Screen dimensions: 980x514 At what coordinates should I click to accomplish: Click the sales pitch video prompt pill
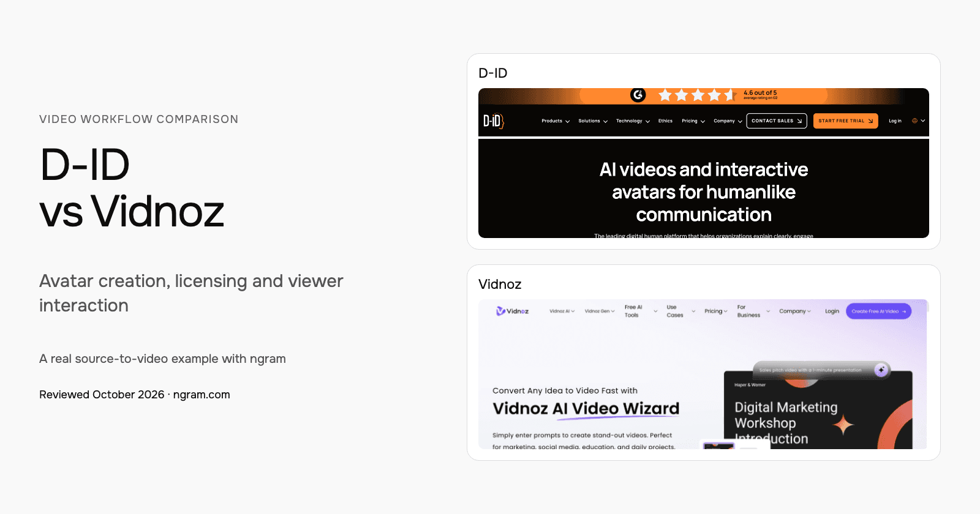click(821, 370)
